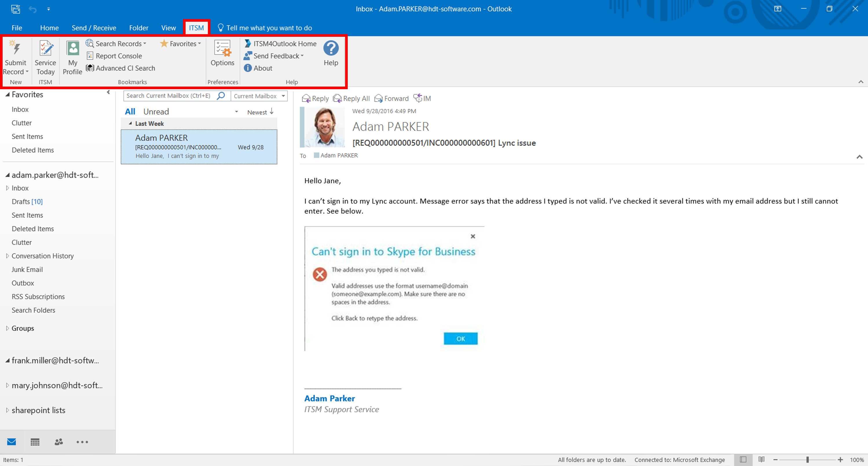
Task: Collapse the ribbon with the arrow
Action: pos(860,82)
